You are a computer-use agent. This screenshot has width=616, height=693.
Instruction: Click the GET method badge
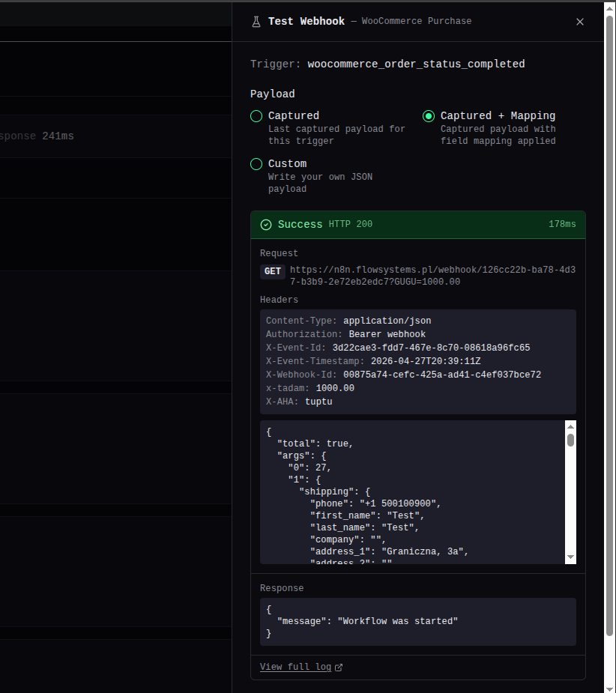pos(272,271)
